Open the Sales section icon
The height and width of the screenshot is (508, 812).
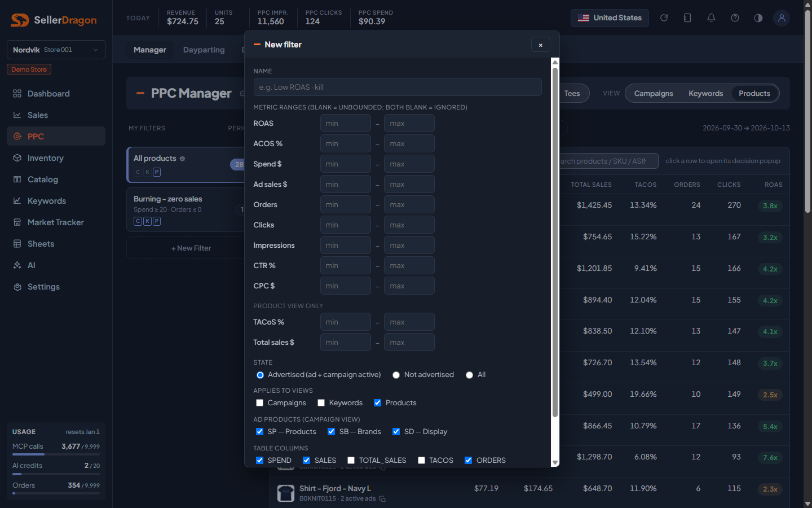click(x=17, y=115)
